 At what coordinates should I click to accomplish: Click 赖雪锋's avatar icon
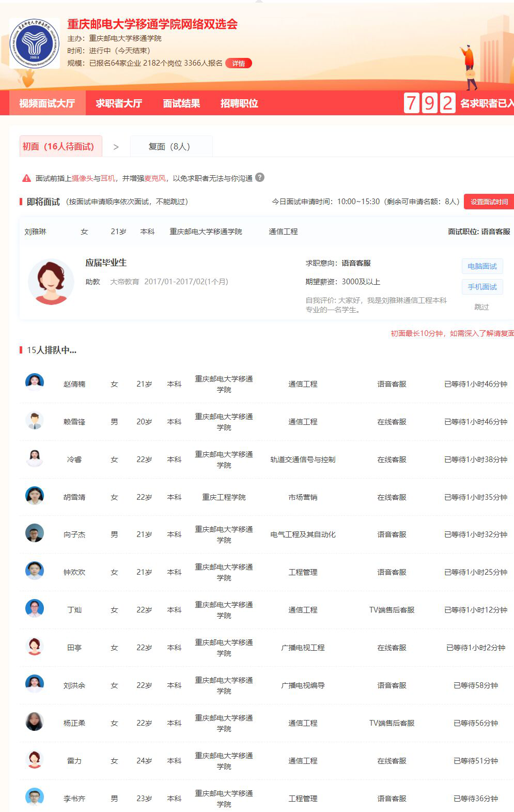[35, 420]
